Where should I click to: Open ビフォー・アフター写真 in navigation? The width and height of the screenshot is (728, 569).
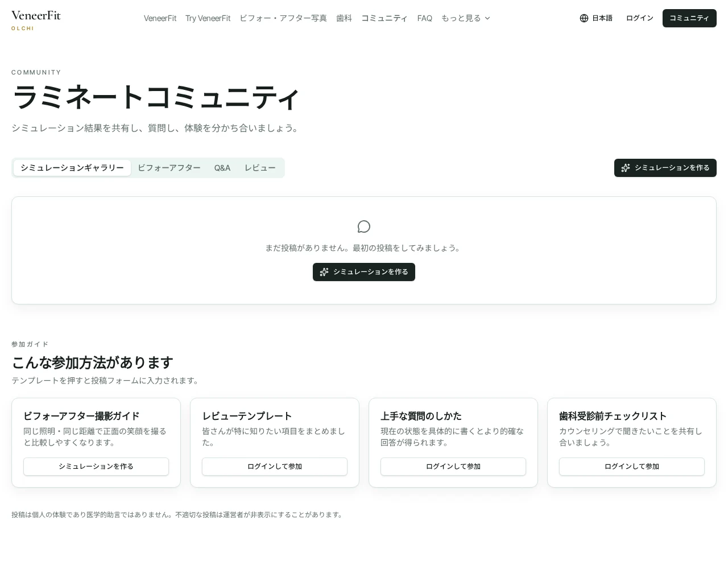283,18
